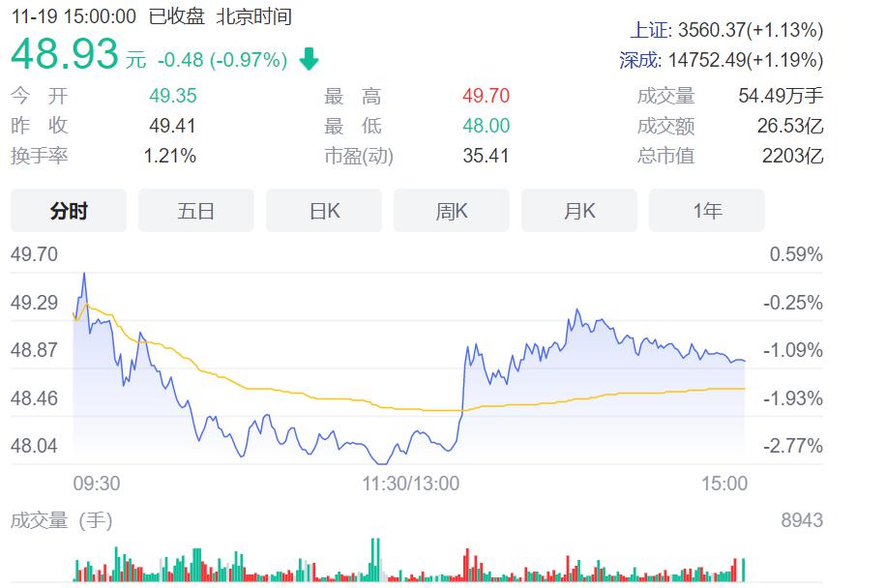The height and width of the screenshot is (588, 886).
Task: Show the 1年 one-year chart tab
Action: (x=707, y=211)
